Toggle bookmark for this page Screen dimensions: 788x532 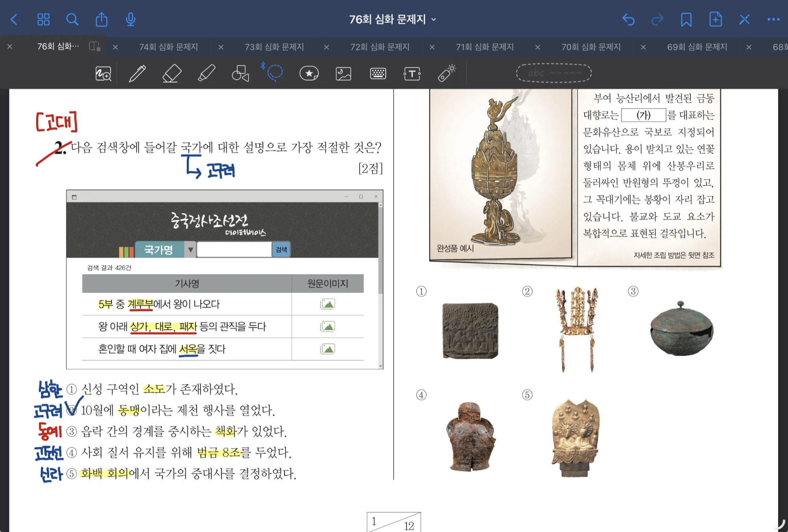[686, 19]
